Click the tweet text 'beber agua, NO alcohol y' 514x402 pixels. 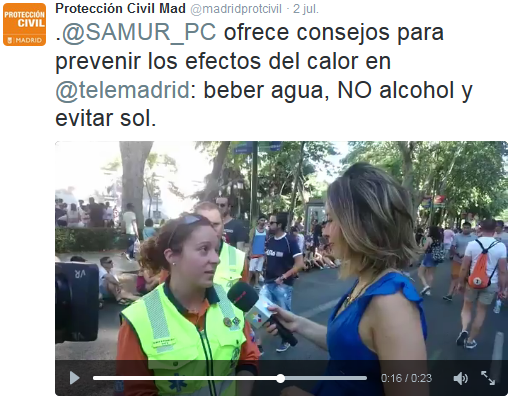[x=338, y=90]
